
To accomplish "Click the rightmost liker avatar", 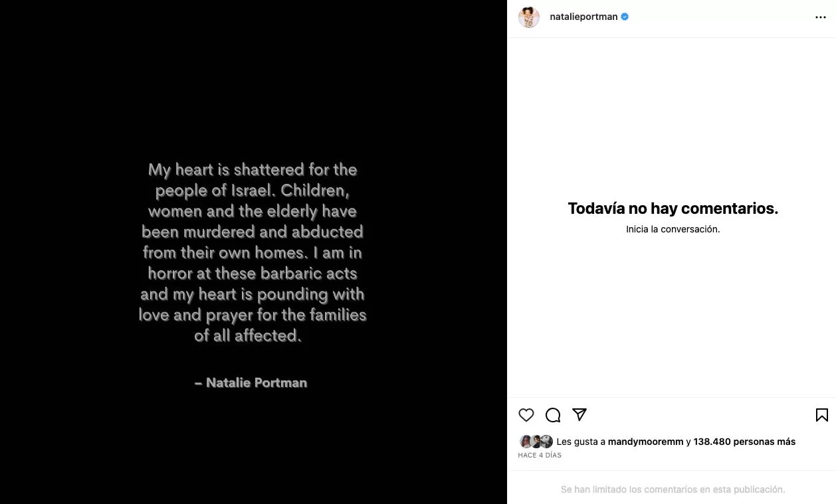I will click(546, 442).
